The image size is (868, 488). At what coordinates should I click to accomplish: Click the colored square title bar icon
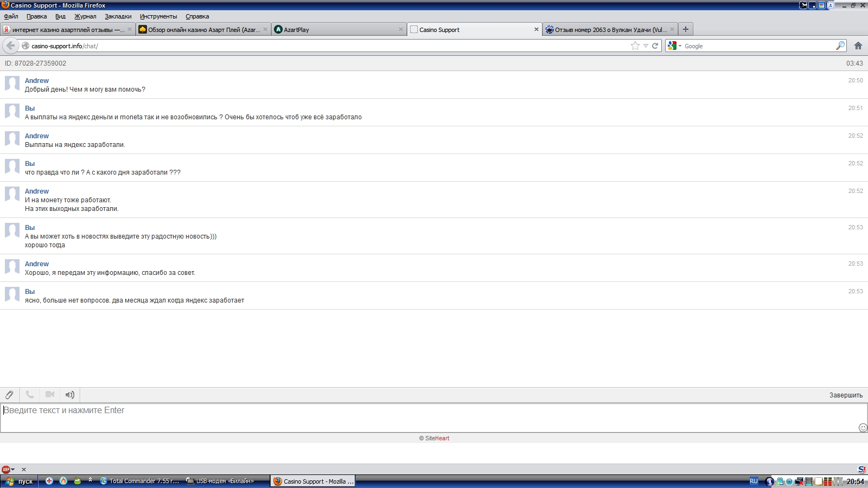pyautogui.click(x=821, y=5)
